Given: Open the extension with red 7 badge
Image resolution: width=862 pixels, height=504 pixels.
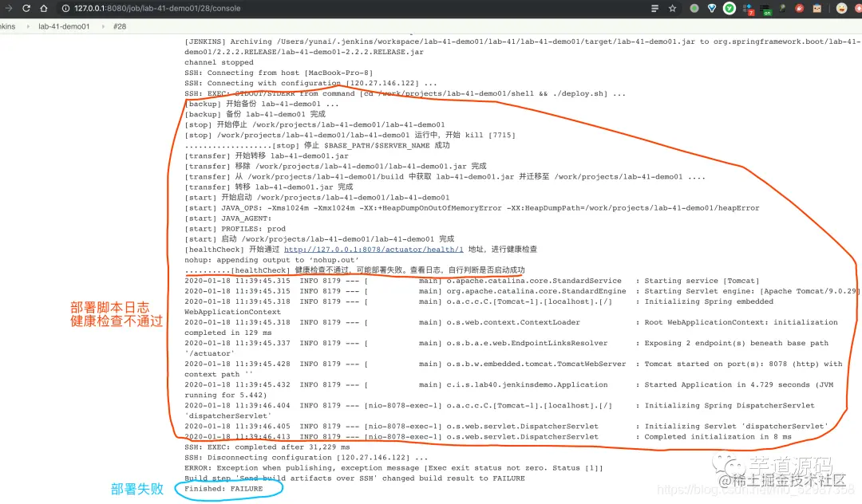Looking at the screenshot, I should click(x=748, y=9).
